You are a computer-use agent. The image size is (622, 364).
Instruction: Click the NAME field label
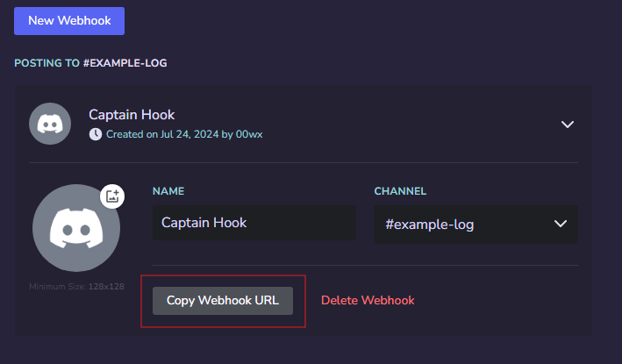[168, 191]
